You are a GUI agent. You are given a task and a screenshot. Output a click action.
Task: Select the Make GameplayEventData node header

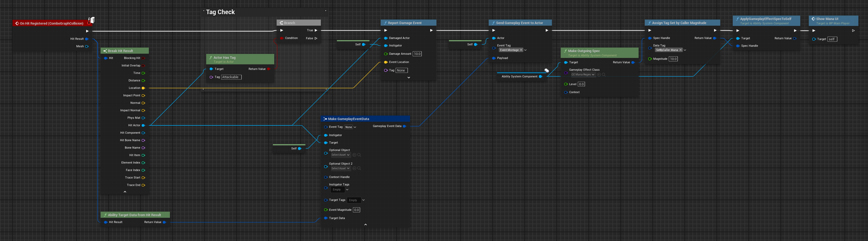click(365, 119)
